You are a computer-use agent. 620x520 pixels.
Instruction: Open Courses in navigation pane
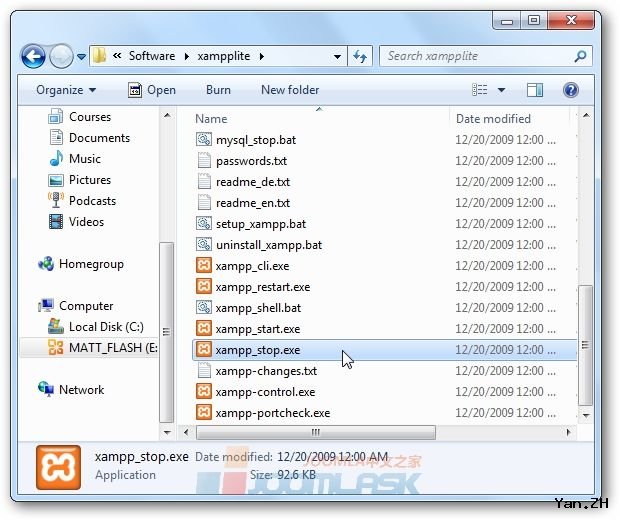tap(79, 117)
